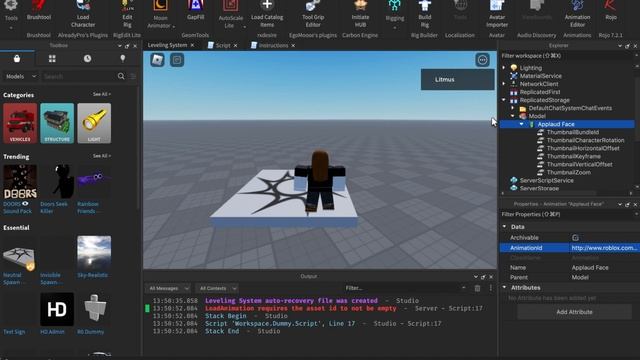
Task: Switch to the Leveling System tab
Action: [167, 45]
